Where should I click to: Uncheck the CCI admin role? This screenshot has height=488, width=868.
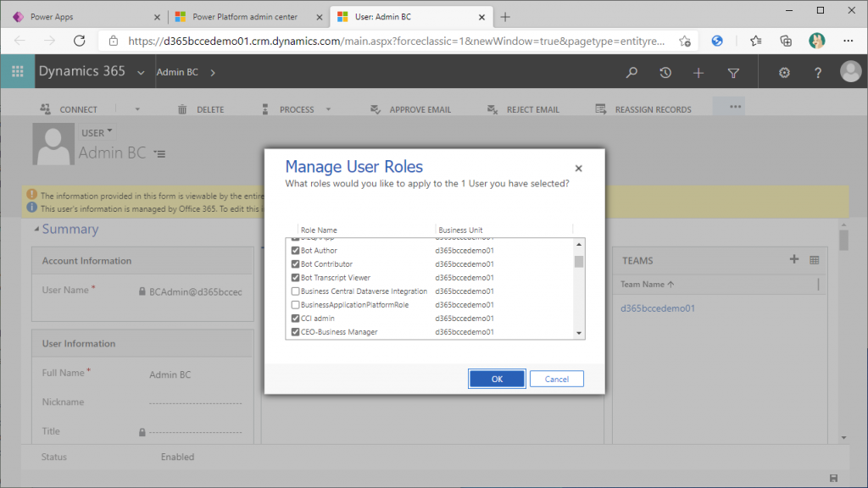(x=296, y=319)
